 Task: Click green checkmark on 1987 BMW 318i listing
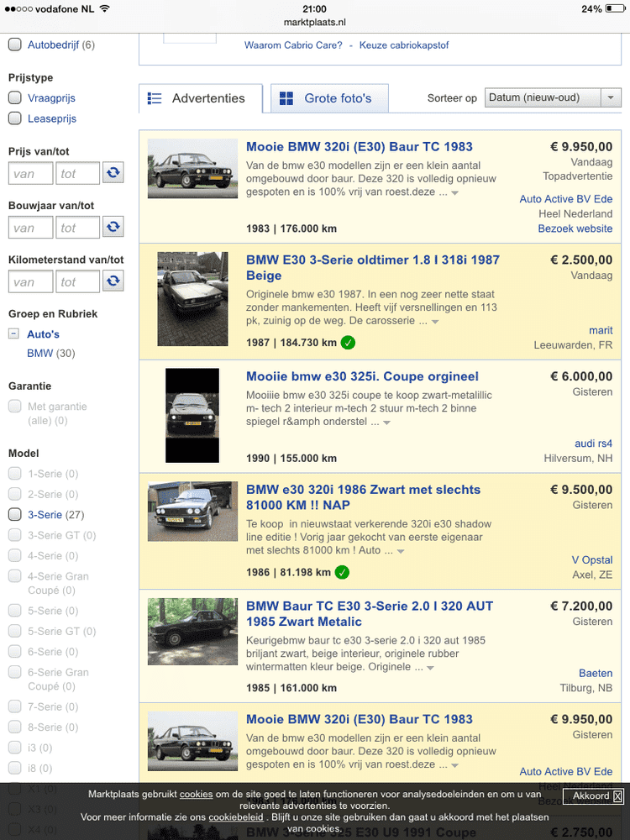(348, 343)
